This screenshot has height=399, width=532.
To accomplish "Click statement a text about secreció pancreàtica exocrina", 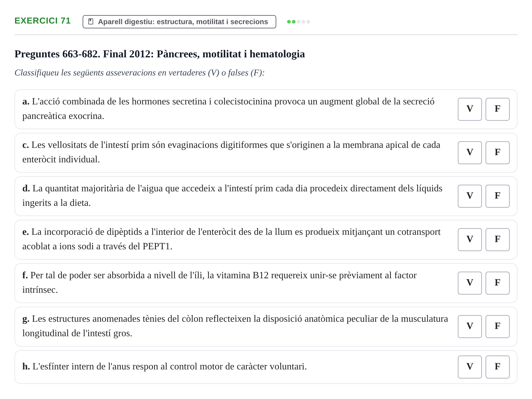I will pos(228,109).
